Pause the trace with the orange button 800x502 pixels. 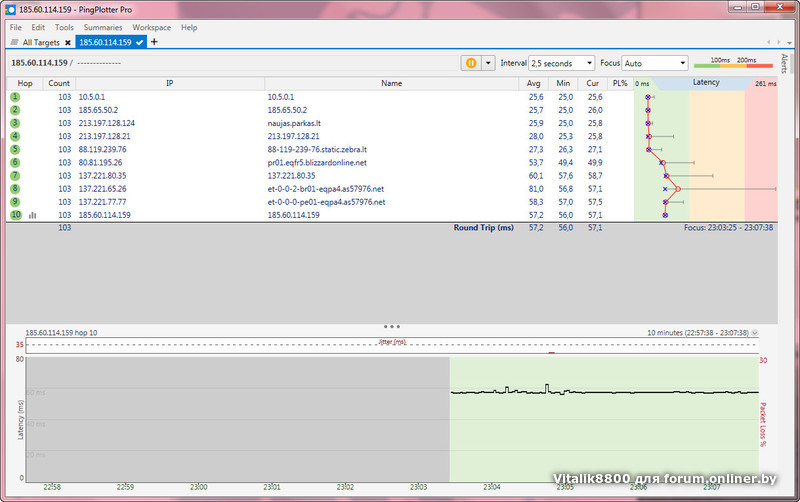(471, 62)
